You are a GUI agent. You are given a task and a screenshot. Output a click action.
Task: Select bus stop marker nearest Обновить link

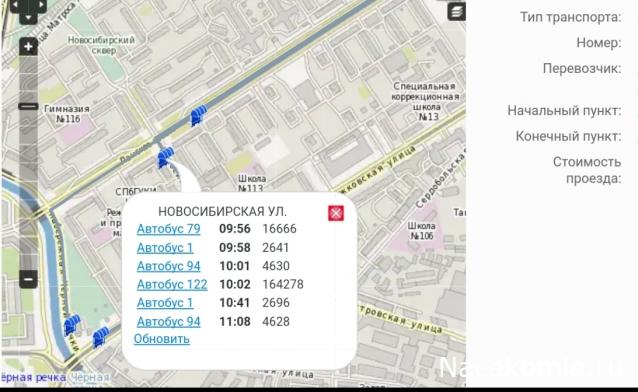point(101,336)
